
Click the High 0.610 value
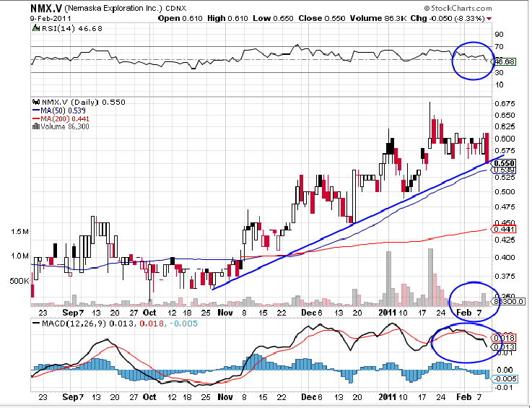(227, 18)
